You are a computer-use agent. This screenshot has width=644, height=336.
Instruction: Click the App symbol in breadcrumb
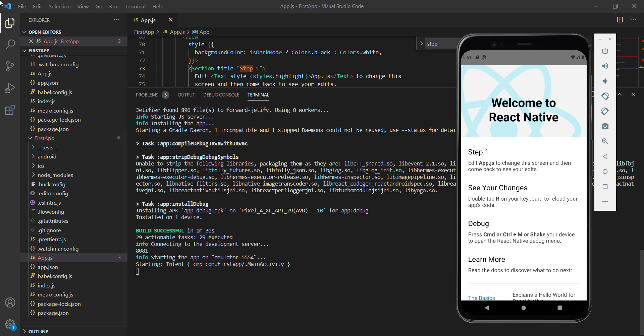[x=201, y=32]
